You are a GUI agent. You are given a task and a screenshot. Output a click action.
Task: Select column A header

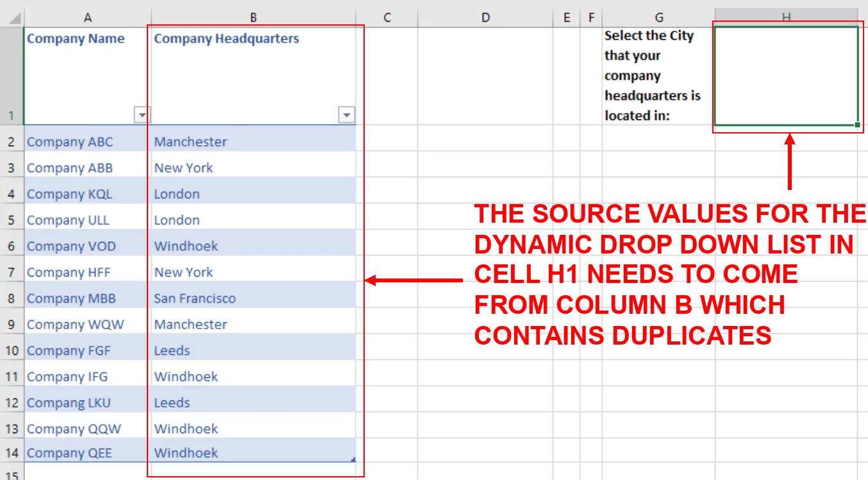point(88,17)
